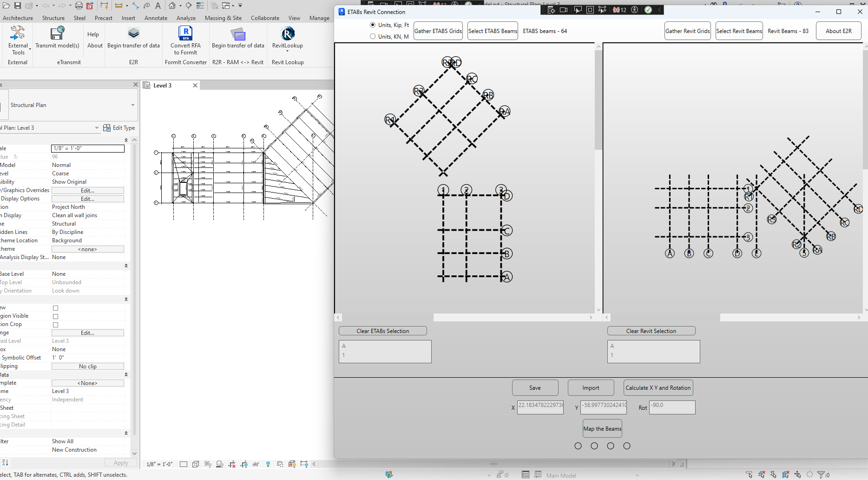Image resolution: width=868 pixels, height=480 pixels.
Task: Click the Import button
Action: (591, 387)
